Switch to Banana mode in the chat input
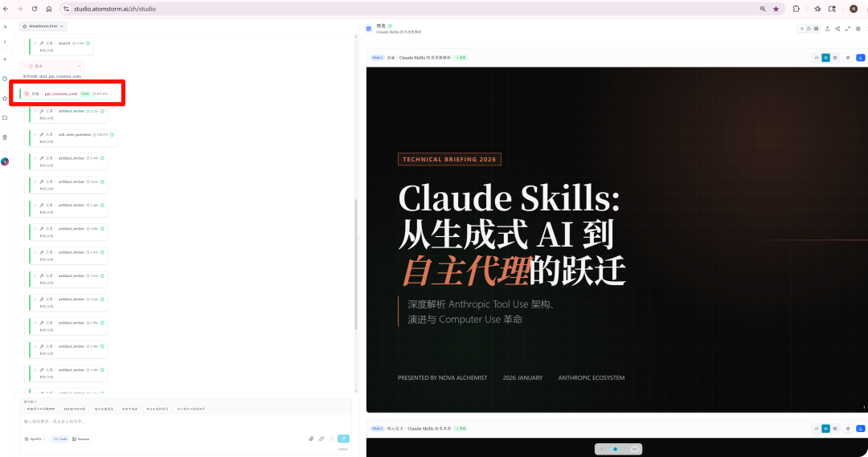Screen dimensions: 868x457 point(81,439)
